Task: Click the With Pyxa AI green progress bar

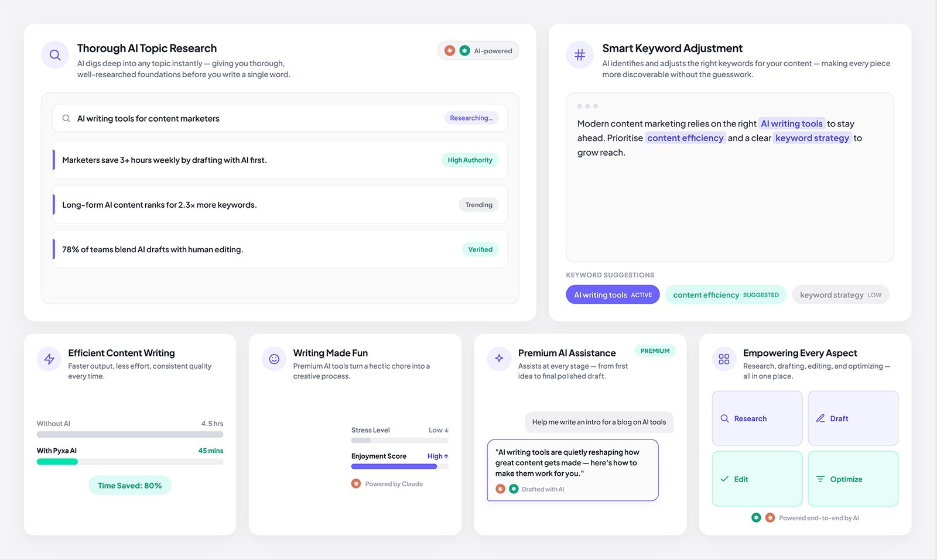Action: 57,462
